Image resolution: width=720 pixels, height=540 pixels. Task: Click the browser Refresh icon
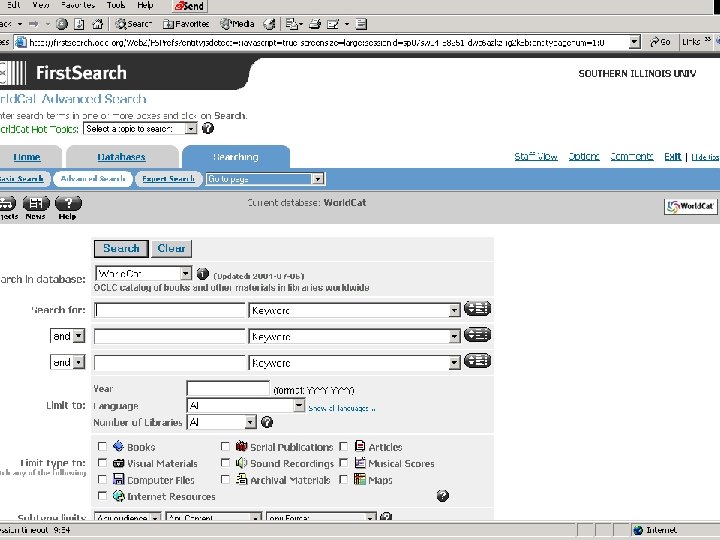(x=79, y=24)
